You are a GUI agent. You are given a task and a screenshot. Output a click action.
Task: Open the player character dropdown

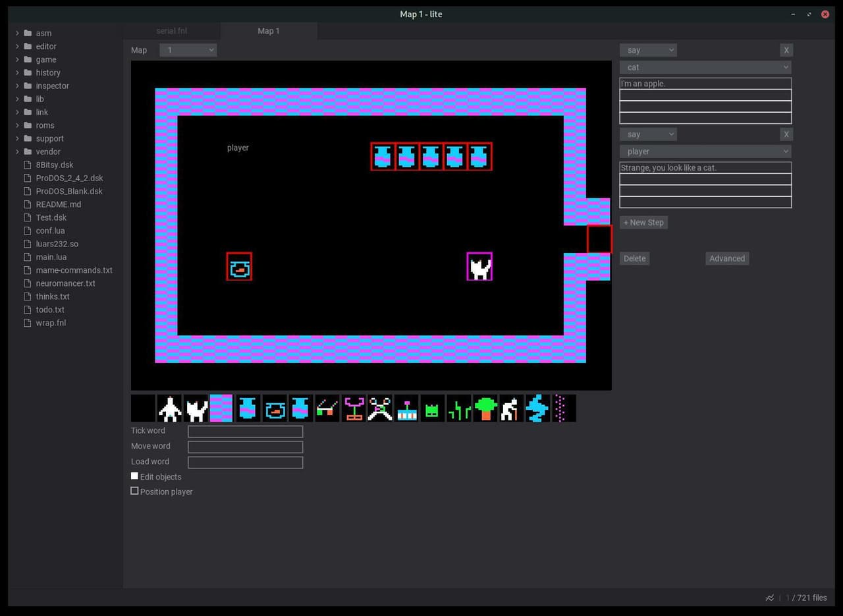pos(705,152)
